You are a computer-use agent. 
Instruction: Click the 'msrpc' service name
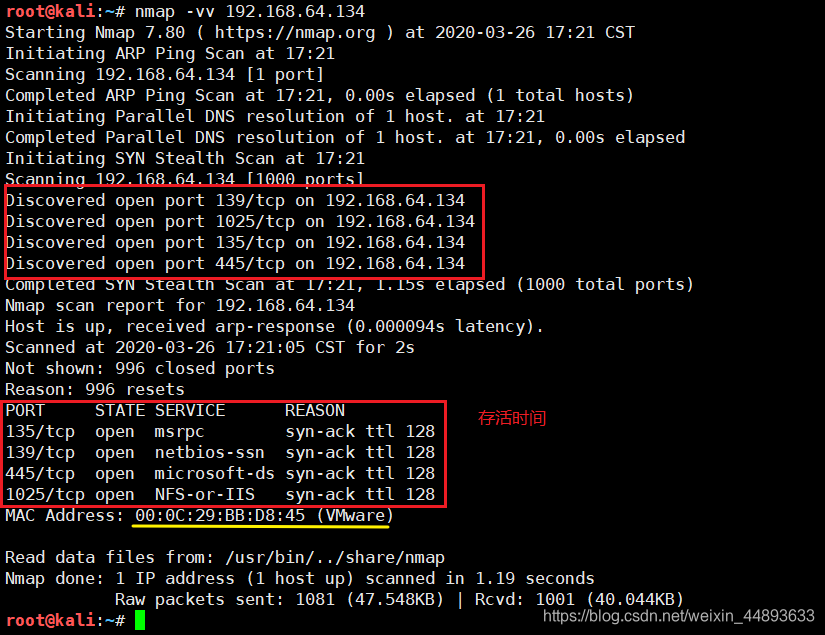point(179,432)
